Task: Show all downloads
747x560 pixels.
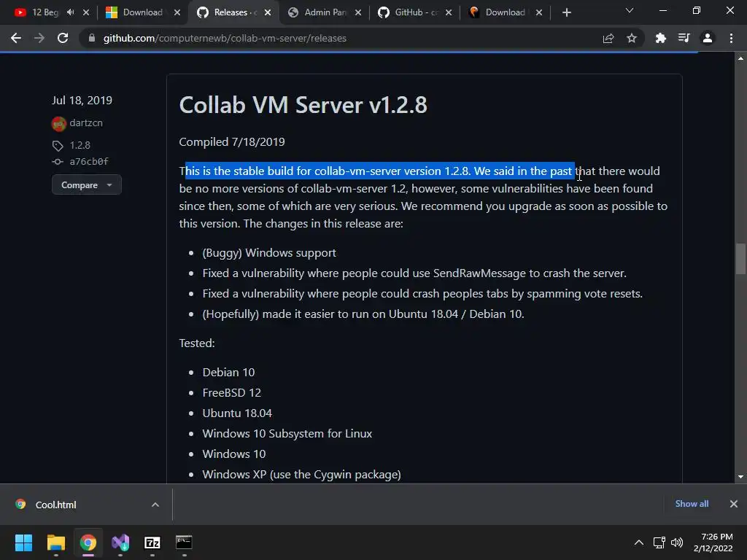Action: [692, 504]
